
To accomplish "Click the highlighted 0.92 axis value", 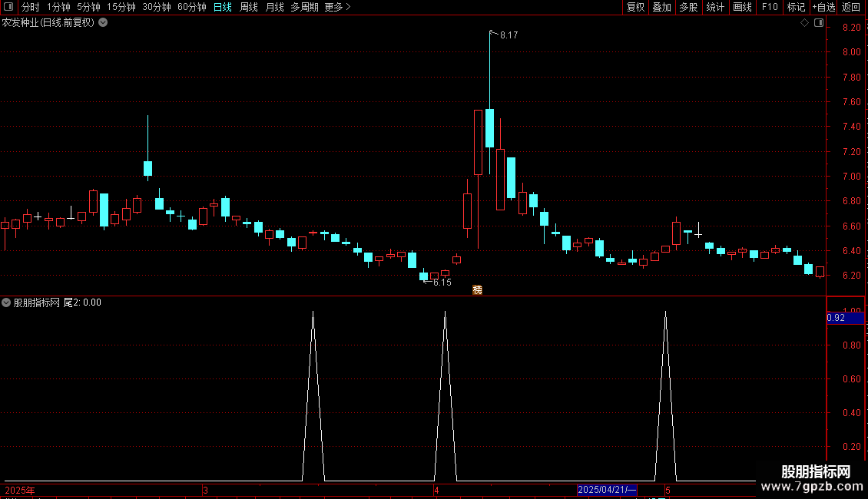I will point(845,318).
